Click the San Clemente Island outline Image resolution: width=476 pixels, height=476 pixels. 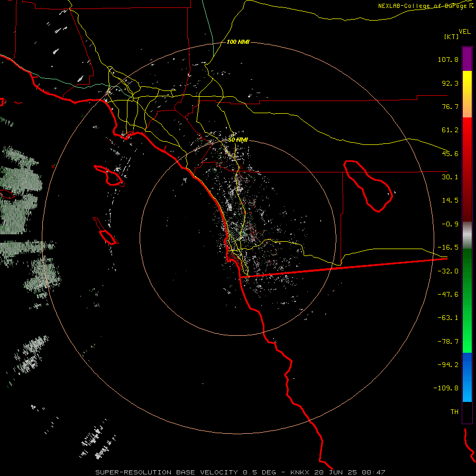tap(106, 231)
